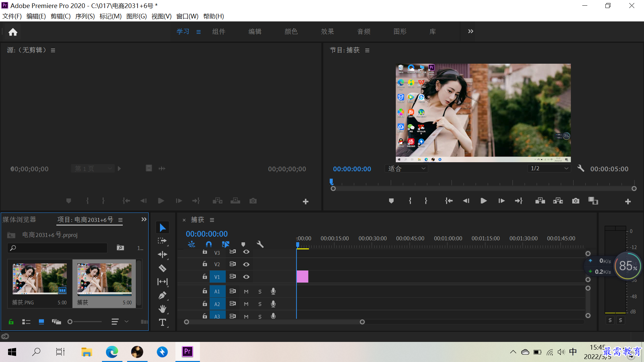Switch Project panel to icon view
This screenshot has height=362, width=644.
pos(41,322)
